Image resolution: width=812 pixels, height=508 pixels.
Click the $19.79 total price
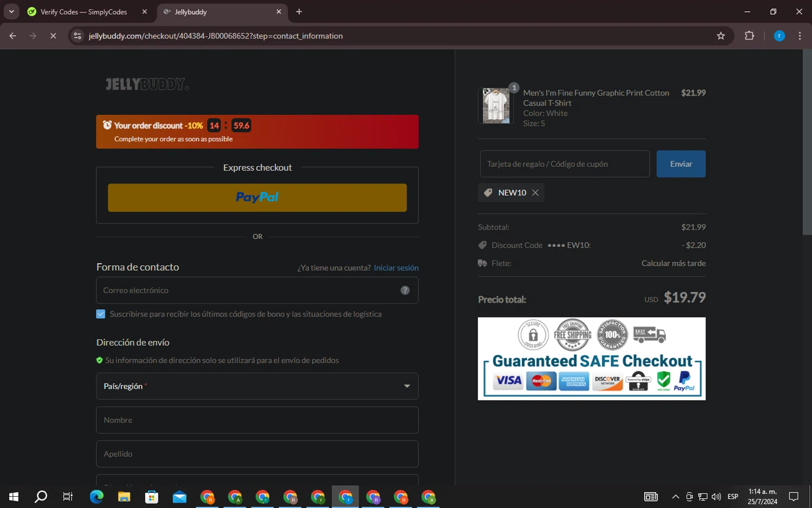685,298
